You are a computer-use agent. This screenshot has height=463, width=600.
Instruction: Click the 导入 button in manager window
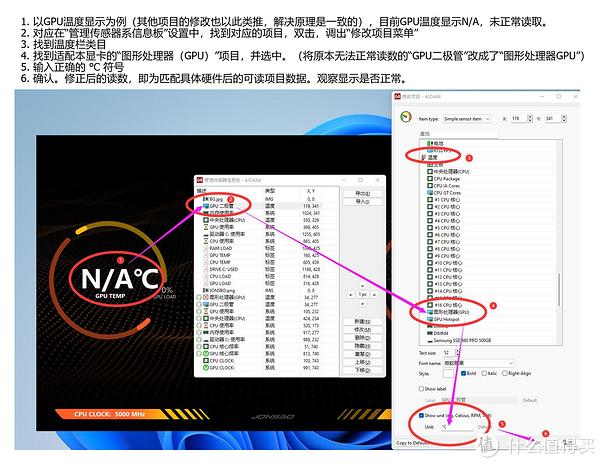pyautogui.click(x=362, y=201)
